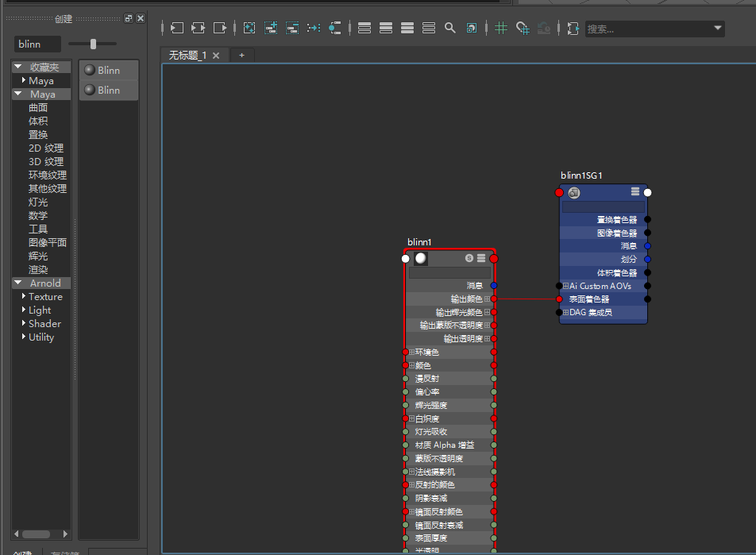
Task: Click the input connections icon in toolbar
Action: (176, 28)
